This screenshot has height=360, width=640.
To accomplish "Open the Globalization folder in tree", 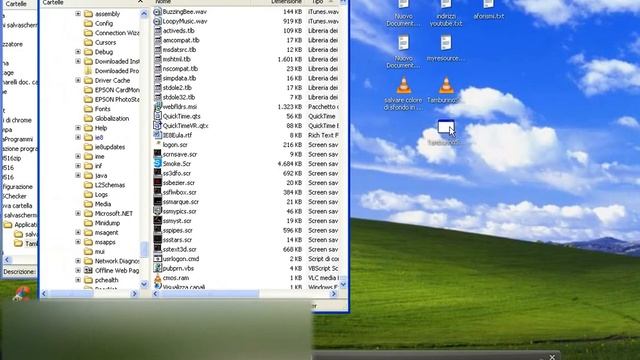I will click(112, 118).
